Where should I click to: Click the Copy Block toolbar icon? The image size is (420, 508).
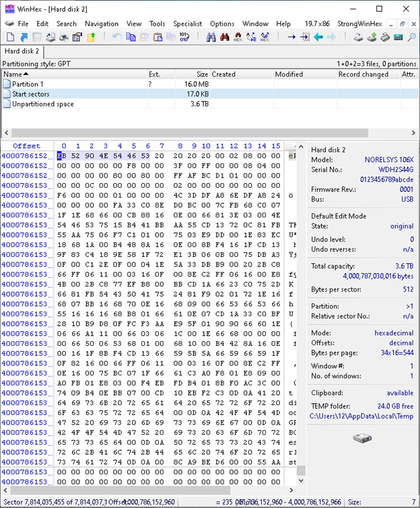click(131, 37)
